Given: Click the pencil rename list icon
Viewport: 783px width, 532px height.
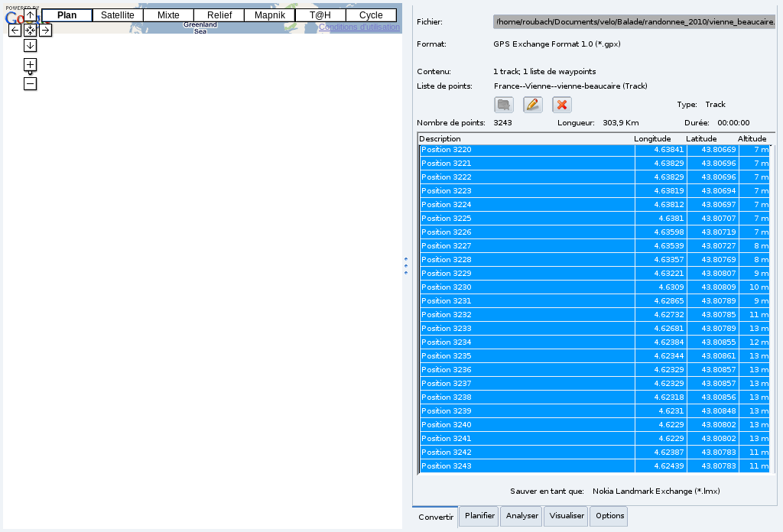Looking at the screenshot, I should pyautogui.click(x=533, y=105).
